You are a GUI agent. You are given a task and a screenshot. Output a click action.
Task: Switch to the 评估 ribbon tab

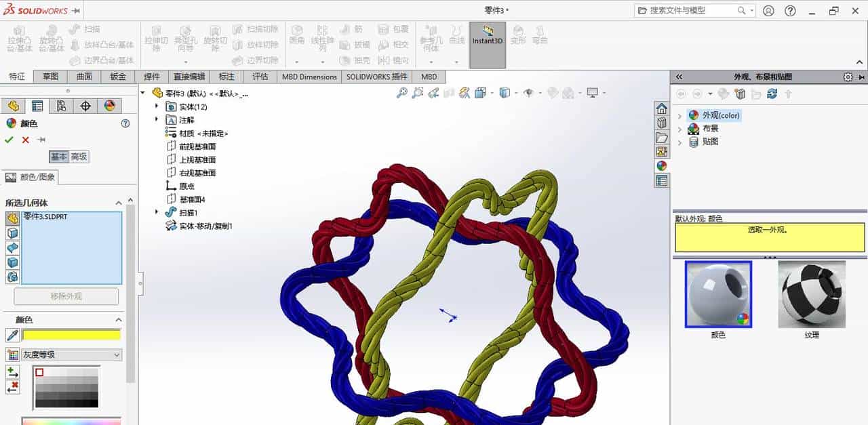(260, 77)
